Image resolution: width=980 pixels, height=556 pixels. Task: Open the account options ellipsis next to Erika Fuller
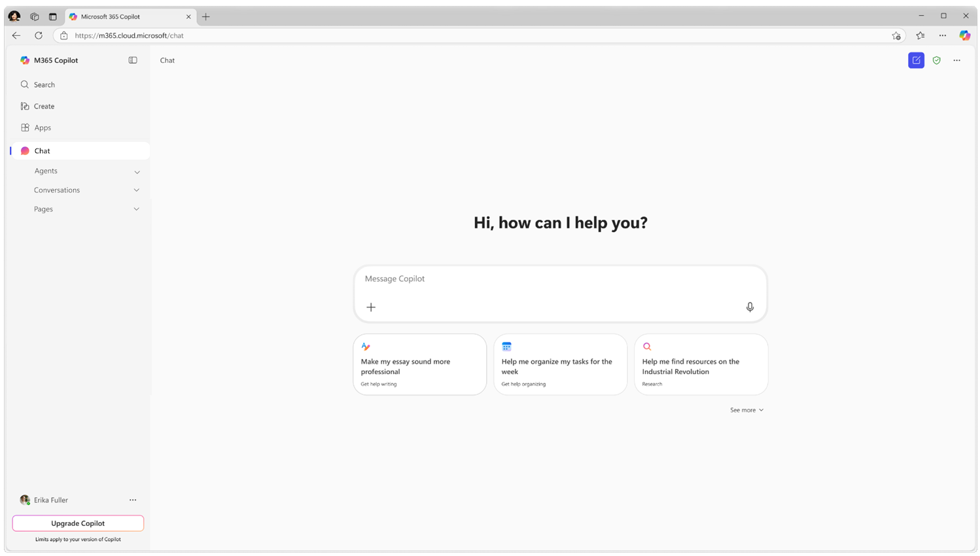tap(133, 500)
